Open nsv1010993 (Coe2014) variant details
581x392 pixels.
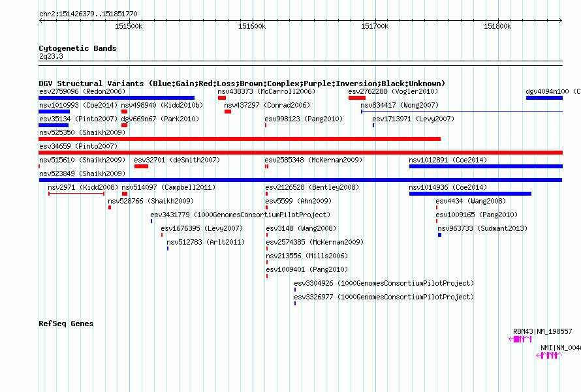(78, 105)
